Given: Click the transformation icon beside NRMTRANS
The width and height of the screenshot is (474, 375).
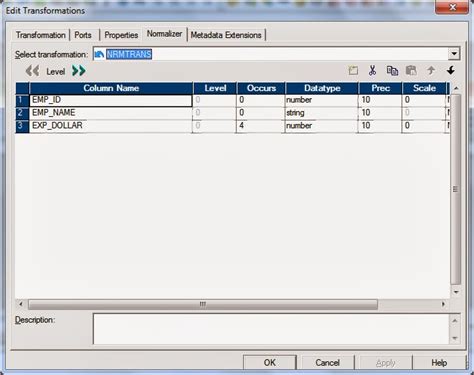Looking at the screenshot, I should click(x=99, y=54).
